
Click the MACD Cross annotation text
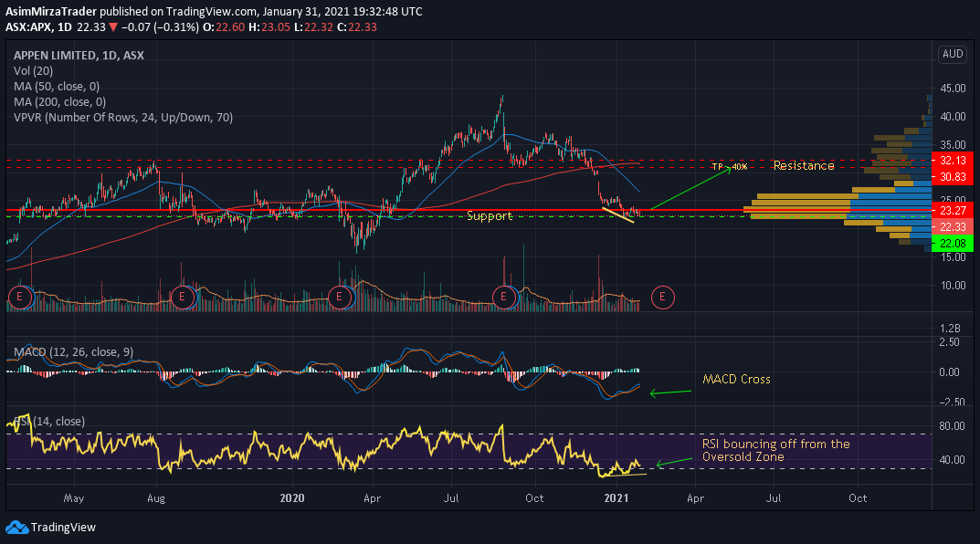[x=736, y=379]
